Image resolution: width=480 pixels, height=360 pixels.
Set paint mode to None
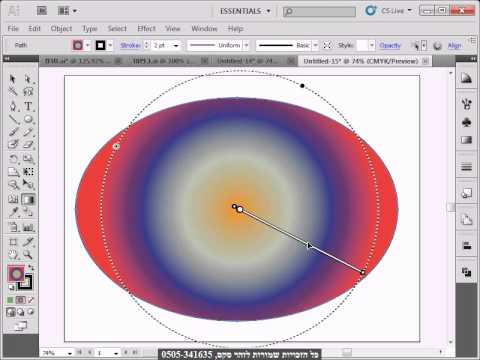tap(31, 300)
